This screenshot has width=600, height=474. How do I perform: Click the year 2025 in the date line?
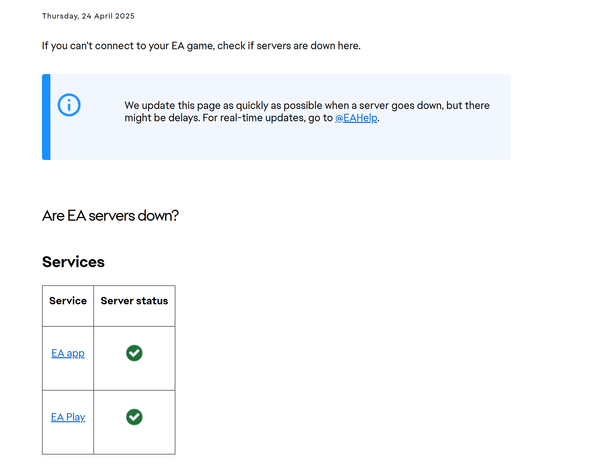(124, 17)
